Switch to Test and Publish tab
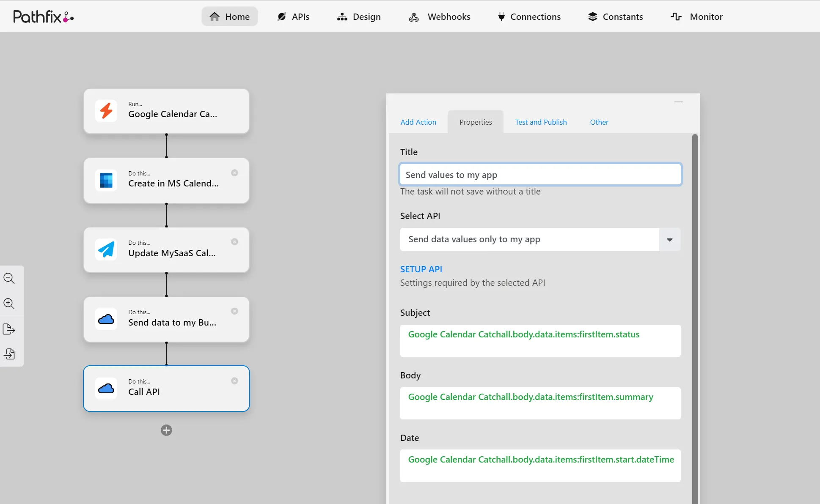 point(541,122)
